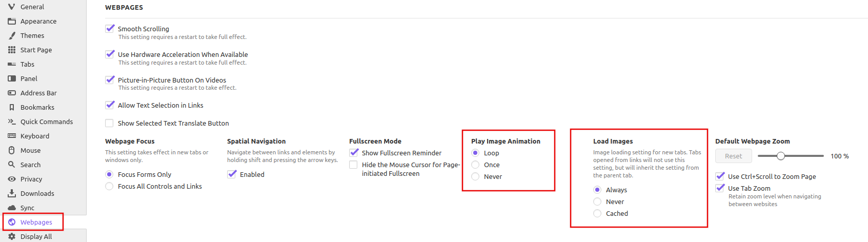Select the Start Page grid icon
This screenshot has height=242, width=868.
[x=12, y=50]
